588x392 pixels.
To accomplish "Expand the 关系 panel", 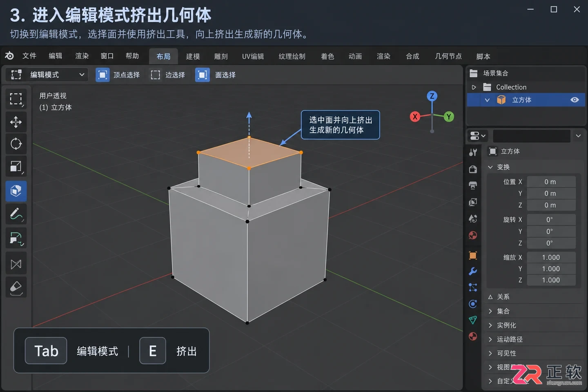I will click(490, 297).
